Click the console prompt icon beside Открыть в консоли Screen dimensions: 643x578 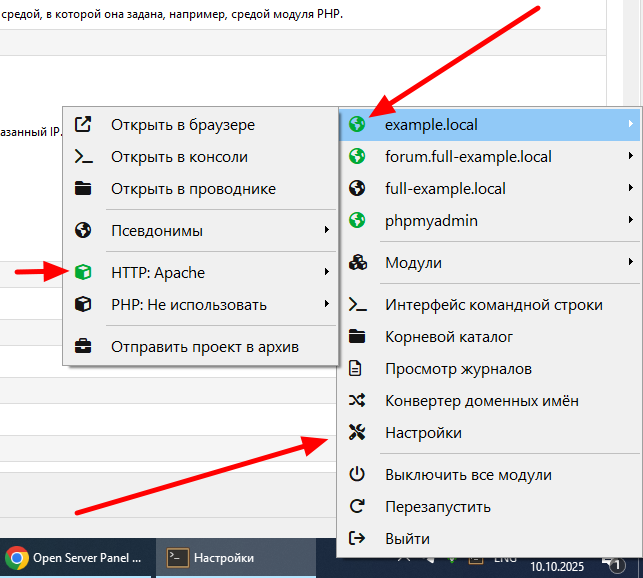[84, 157]
